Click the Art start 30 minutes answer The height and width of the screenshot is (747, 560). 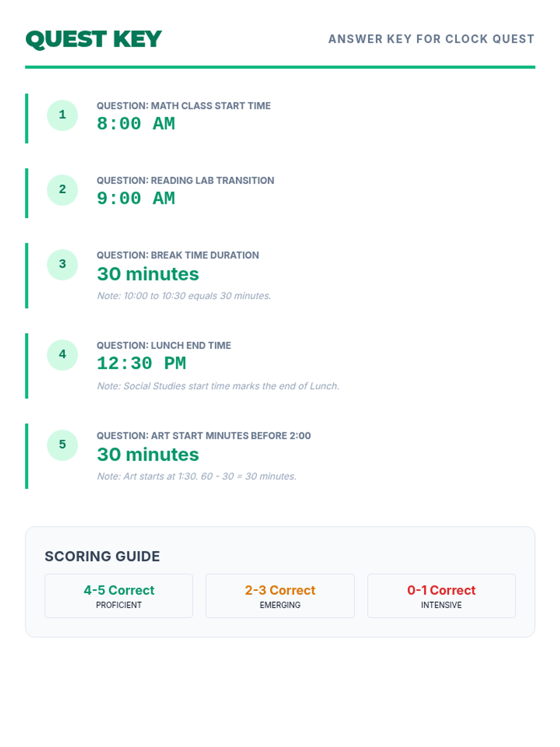[148, 454]
